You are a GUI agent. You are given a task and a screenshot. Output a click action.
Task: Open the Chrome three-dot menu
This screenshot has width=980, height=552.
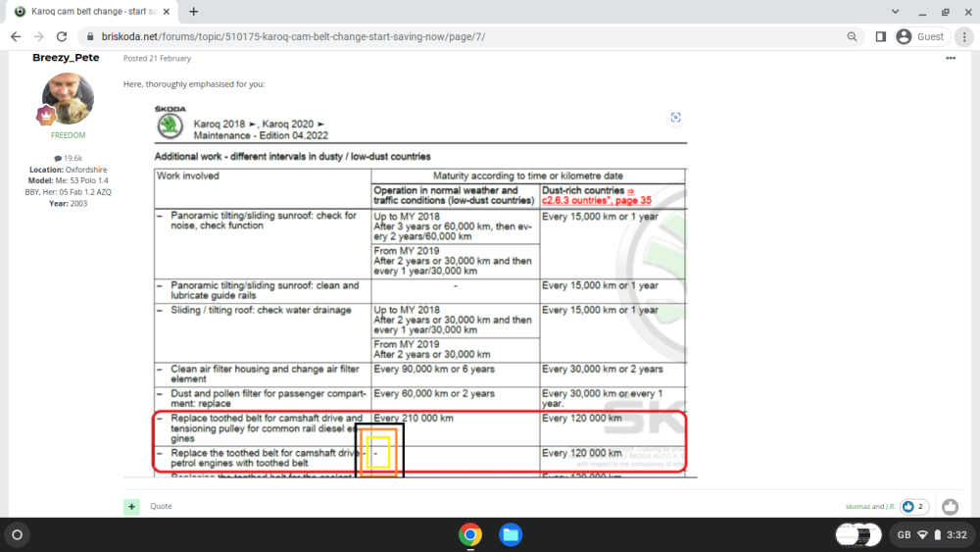click(964, 37)
